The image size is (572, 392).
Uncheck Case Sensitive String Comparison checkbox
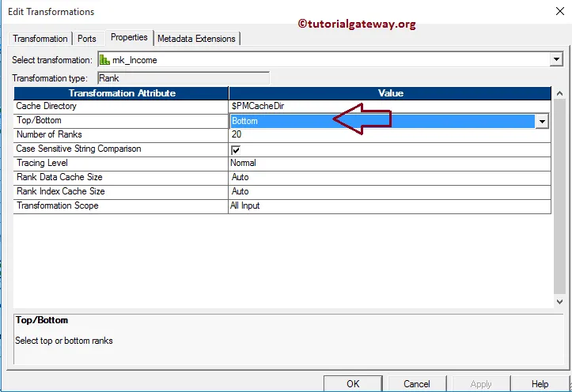coord(236,149)
